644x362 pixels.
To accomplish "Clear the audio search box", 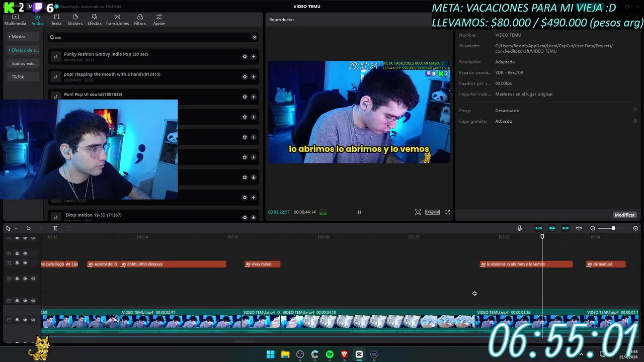I will point(254,37).
